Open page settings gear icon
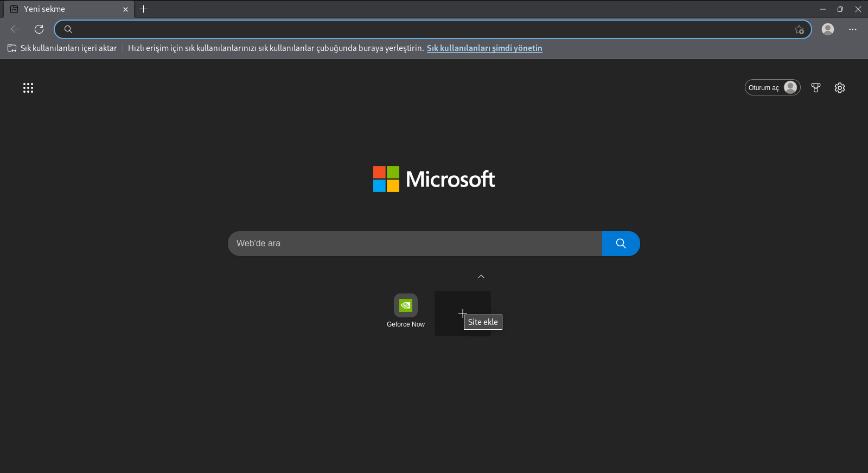Screen dimensions: 868x473 pos(840,88)
